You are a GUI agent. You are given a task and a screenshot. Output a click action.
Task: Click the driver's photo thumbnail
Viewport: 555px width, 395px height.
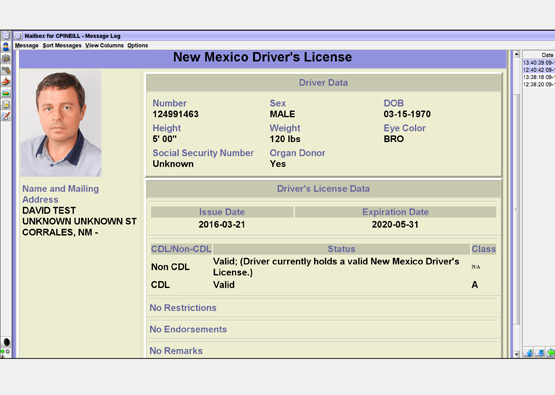(61, 124)
